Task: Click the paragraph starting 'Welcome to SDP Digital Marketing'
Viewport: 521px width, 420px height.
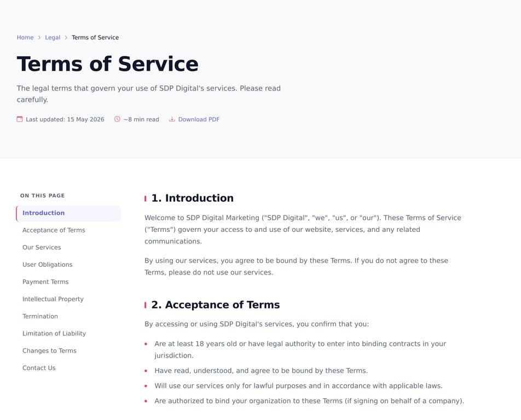Action: coord(303,230)
